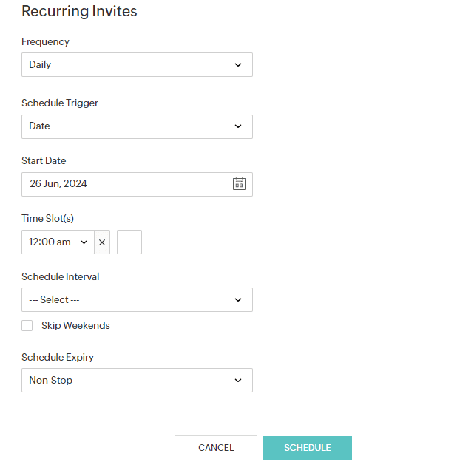Click the Start Date field showing 26 Jun, 2024
The width and height of the screenshot is (474, 476).
pyautogui.click(x=126, y=184)
